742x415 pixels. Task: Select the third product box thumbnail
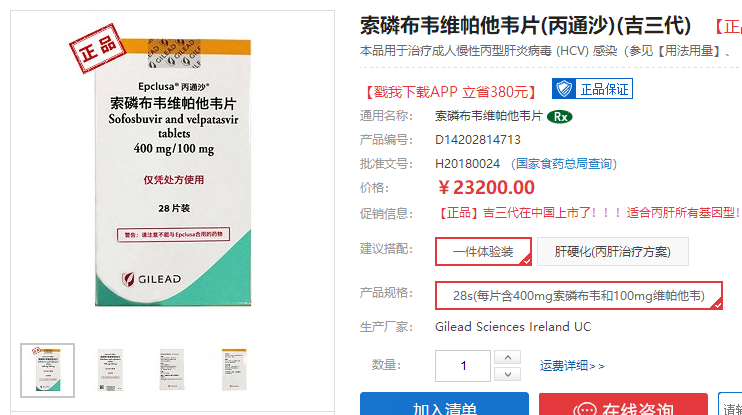[172, 370]
